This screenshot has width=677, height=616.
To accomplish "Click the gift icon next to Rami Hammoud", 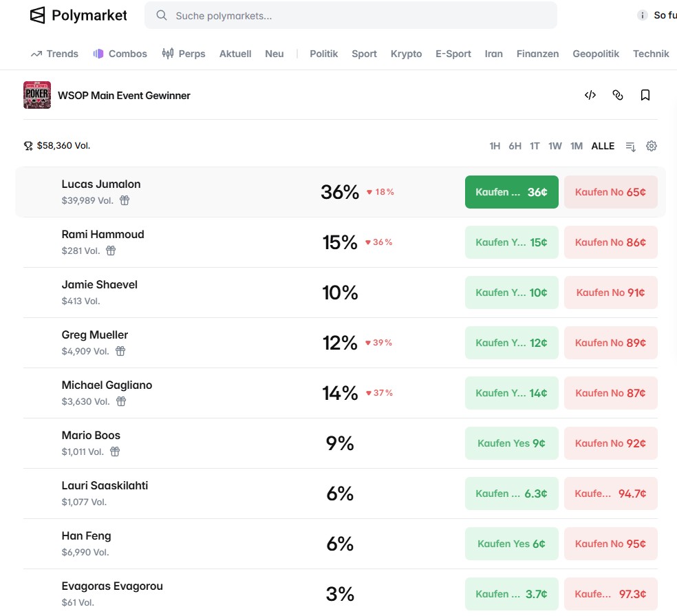I will tap(111, 251).
